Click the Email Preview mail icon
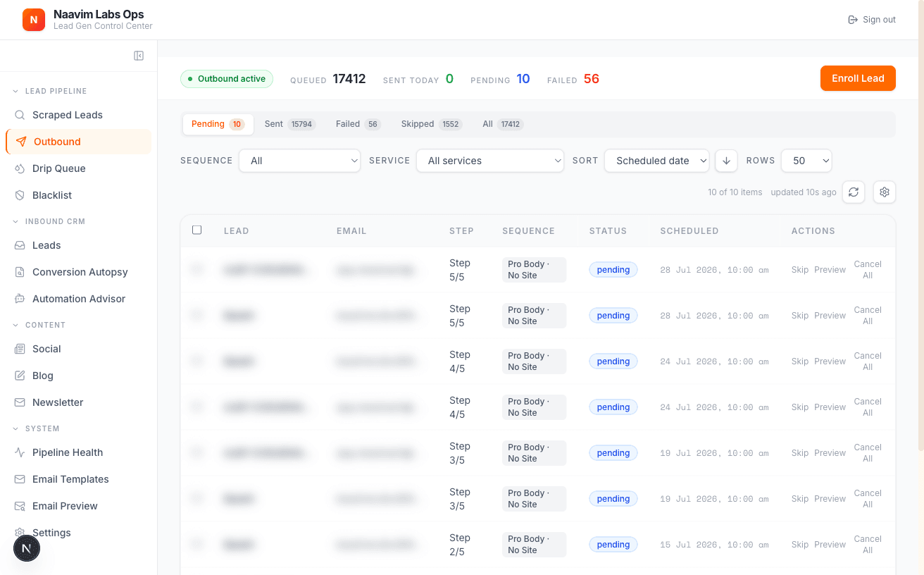 click(20, 506)
